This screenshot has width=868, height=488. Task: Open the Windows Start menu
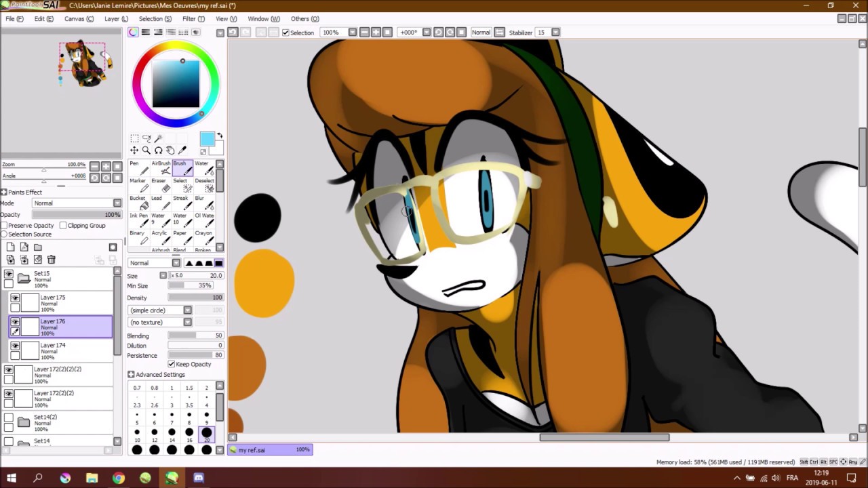(x=12, y=478)
